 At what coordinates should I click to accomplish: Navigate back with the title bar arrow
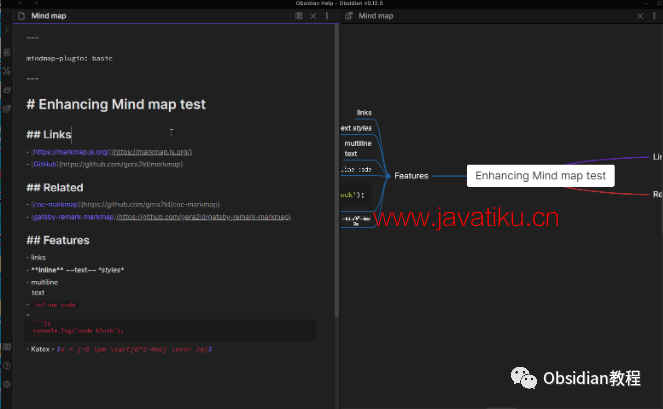(x=20, y=3)
